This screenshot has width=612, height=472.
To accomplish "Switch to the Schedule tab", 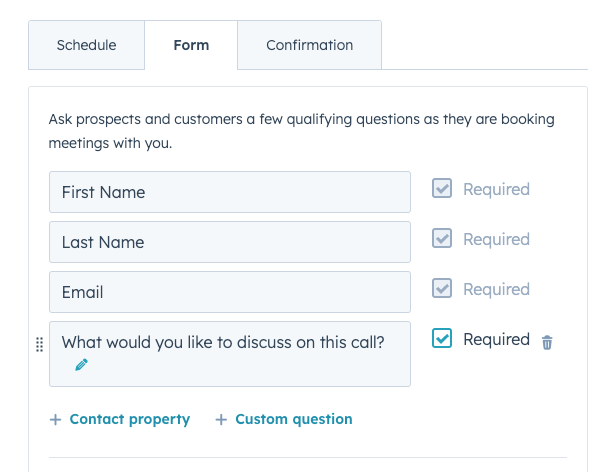I will pyautogui.click(x=86, y=45).
